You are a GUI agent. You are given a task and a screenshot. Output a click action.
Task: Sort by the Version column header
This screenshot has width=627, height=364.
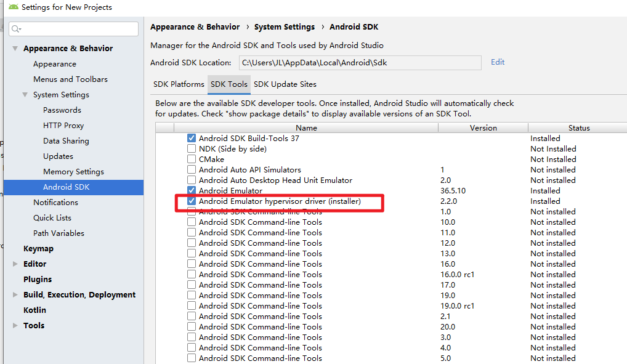point(483,128)
